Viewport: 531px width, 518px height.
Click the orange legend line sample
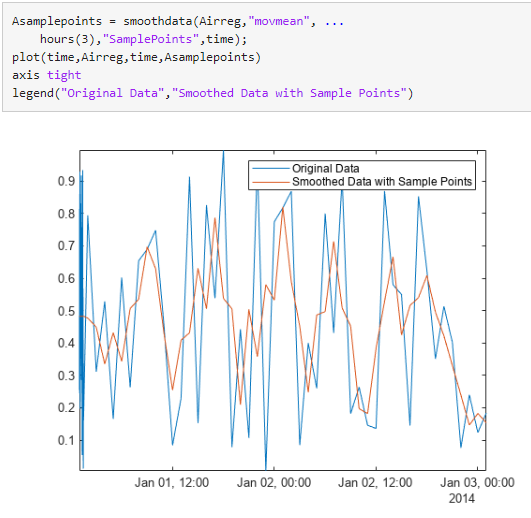[271, 182]
